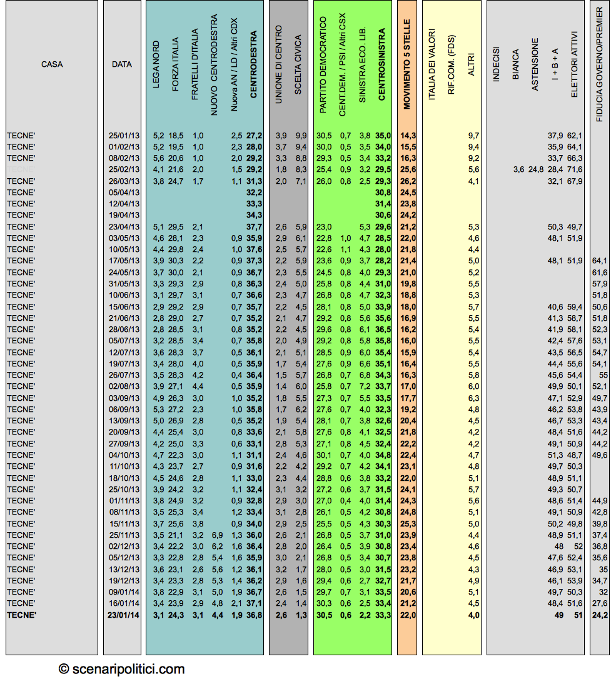Click the BIANCA column header
The width and height of the screenshot is (616, 684).
tap(516, 64)
